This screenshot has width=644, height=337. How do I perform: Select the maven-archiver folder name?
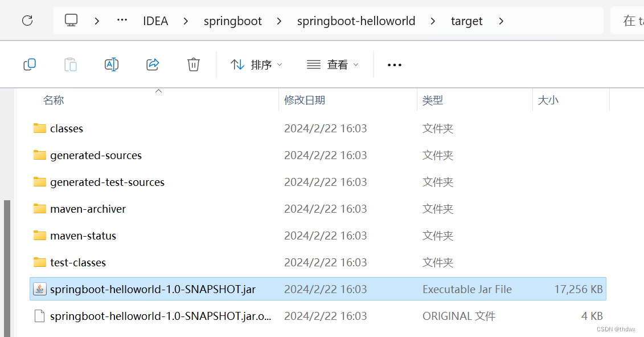88,209
